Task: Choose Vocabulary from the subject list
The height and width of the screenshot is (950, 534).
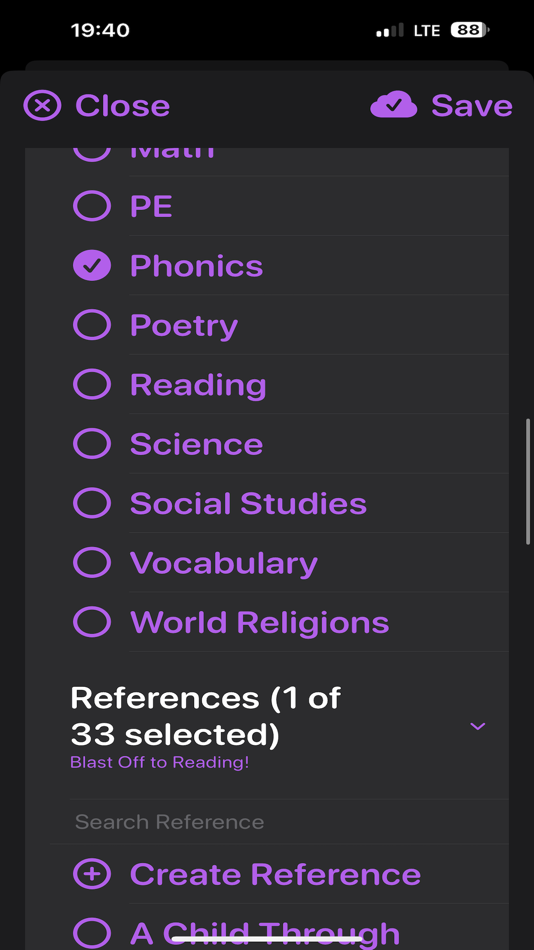Action: pyautogui.click(x=224, y=563)
